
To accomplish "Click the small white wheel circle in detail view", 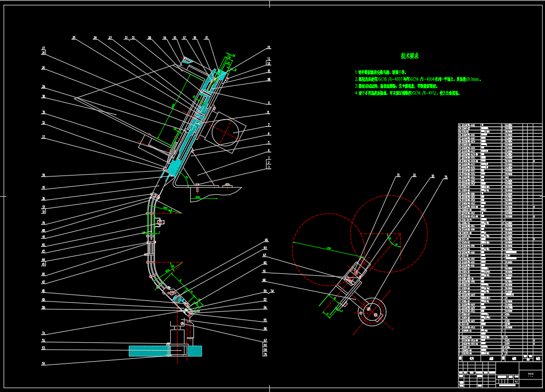I will point(372,311).
